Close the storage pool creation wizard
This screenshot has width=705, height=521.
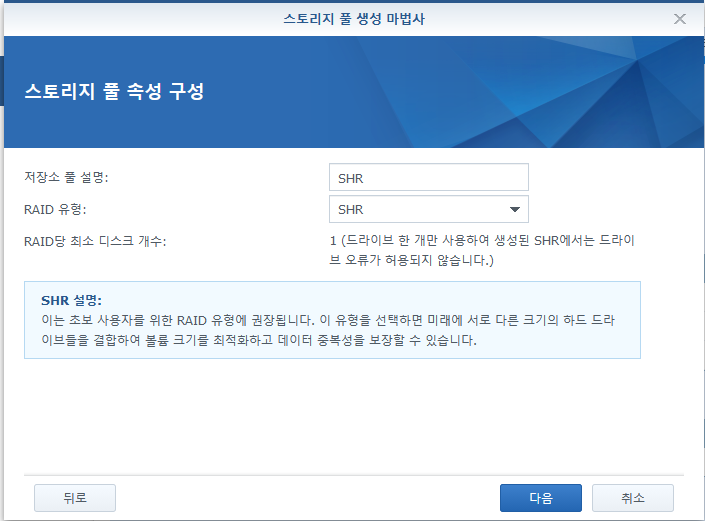tap(679, 19)
